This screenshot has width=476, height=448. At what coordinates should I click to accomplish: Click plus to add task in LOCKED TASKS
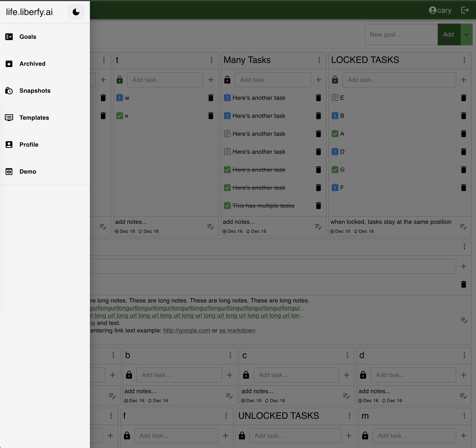coord(463,80)
